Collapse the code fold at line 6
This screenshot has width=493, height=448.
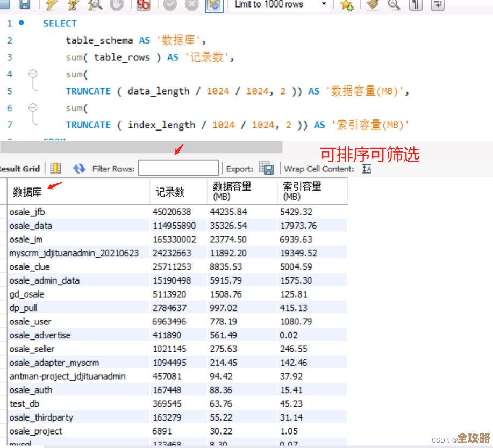pyautogui.click(x=33, y=107)
